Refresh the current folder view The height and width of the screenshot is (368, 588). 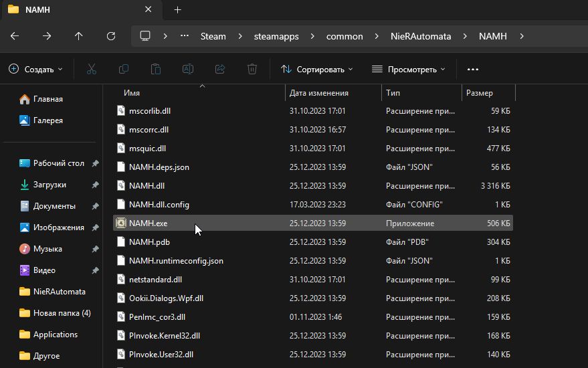(x=111, y=36)
